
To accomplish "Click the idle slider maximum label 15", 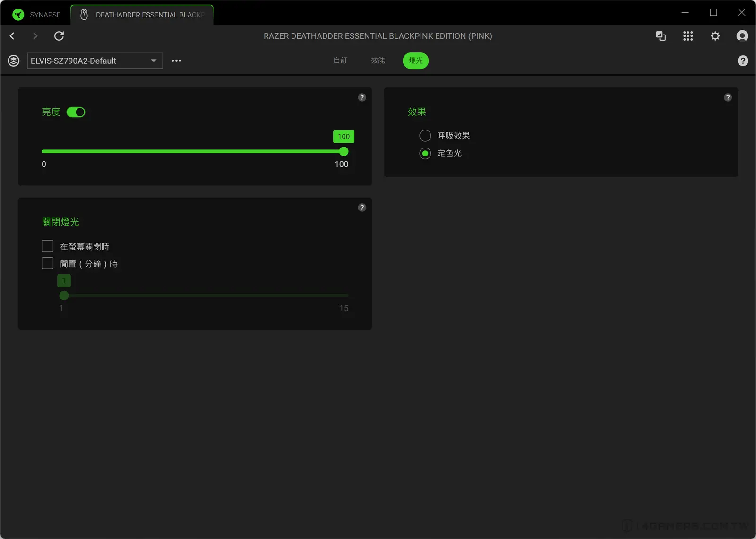I will tap(344, 308).
